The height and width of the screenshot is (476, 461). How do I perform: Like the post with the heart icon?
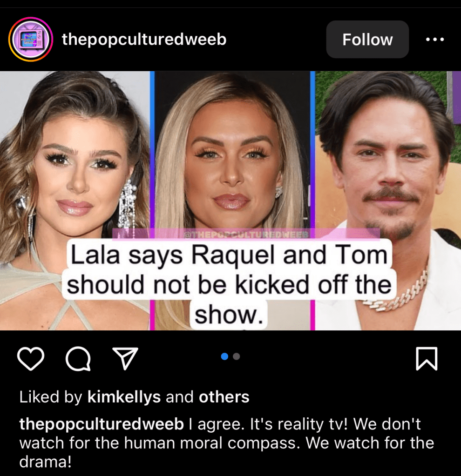point(31,359)
